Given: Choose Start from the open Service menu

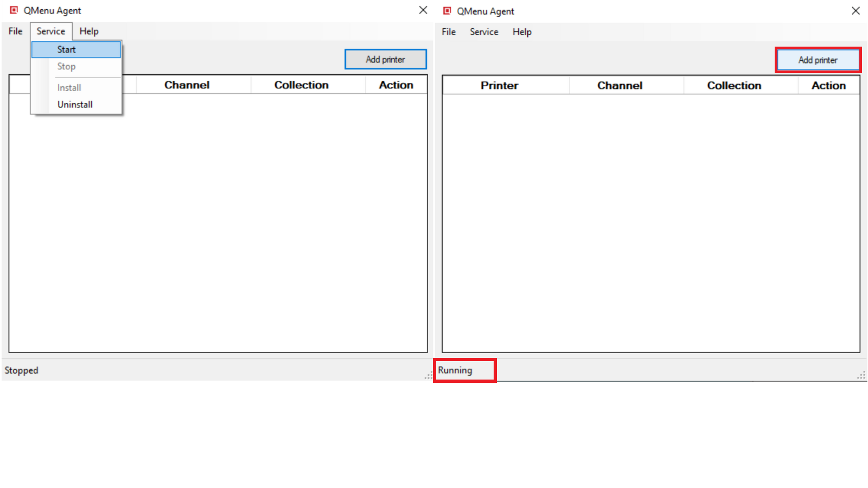Looking at the screenshot, I should (67, 49).
